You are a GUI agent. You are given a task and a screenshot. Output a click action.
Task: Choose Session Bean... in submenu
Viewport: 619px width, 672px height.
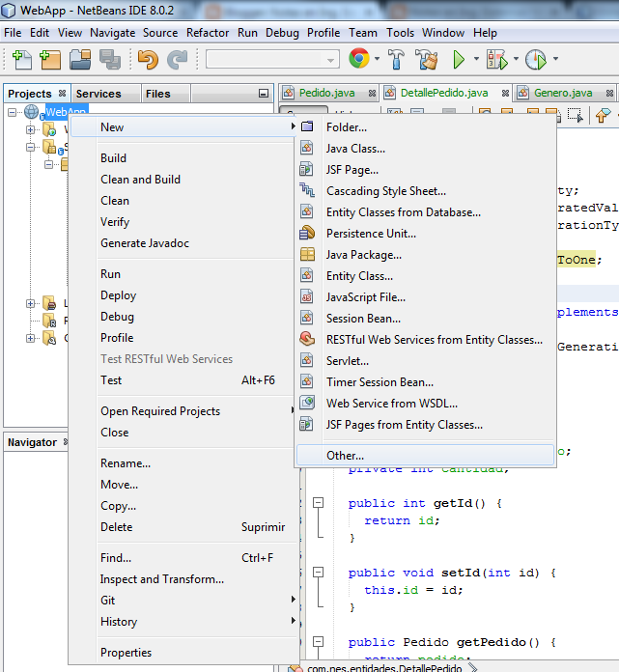425,319
